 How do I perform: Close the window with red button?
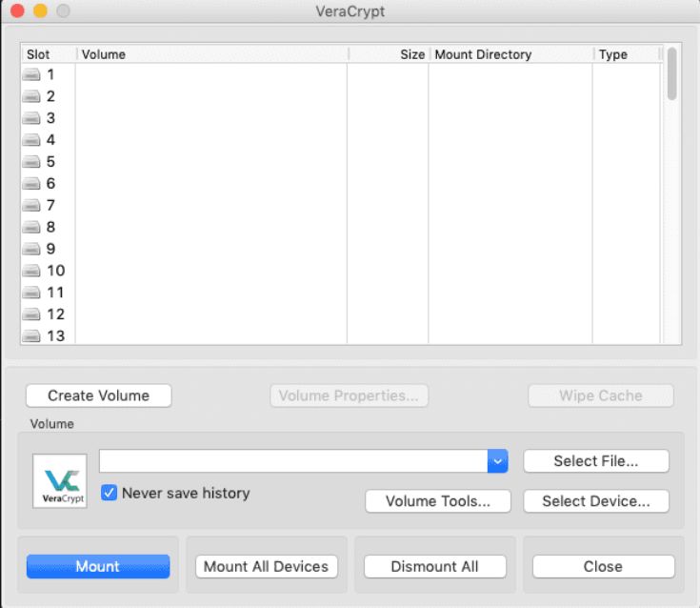[17, 10]
